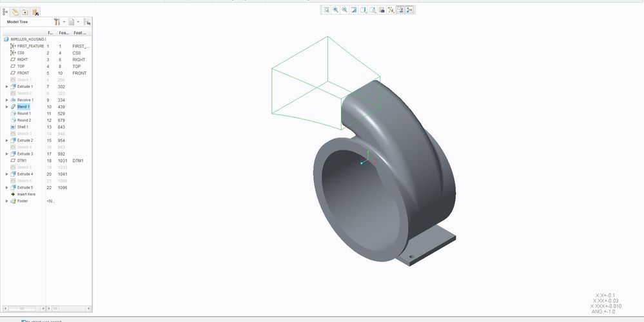644x322 pixels.
Task: Select Extrude 1 in the model tree
Action: pos(24,86)
